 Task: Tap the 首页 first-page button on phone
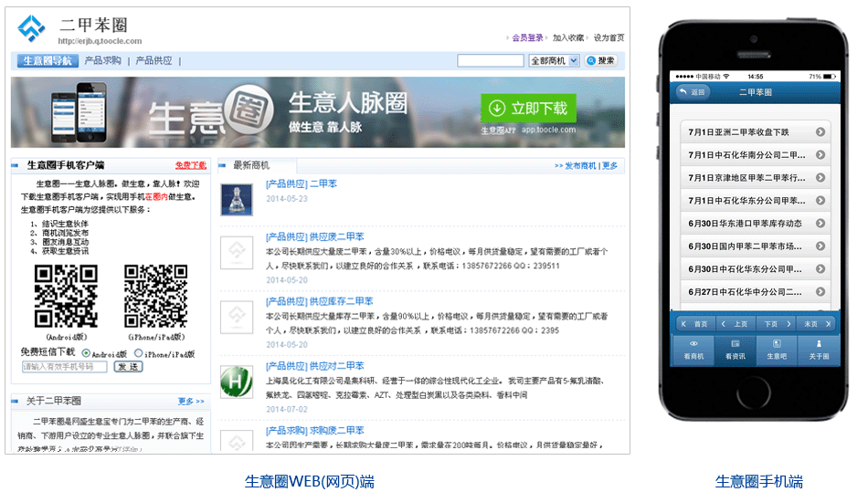(x=694, y=324)
